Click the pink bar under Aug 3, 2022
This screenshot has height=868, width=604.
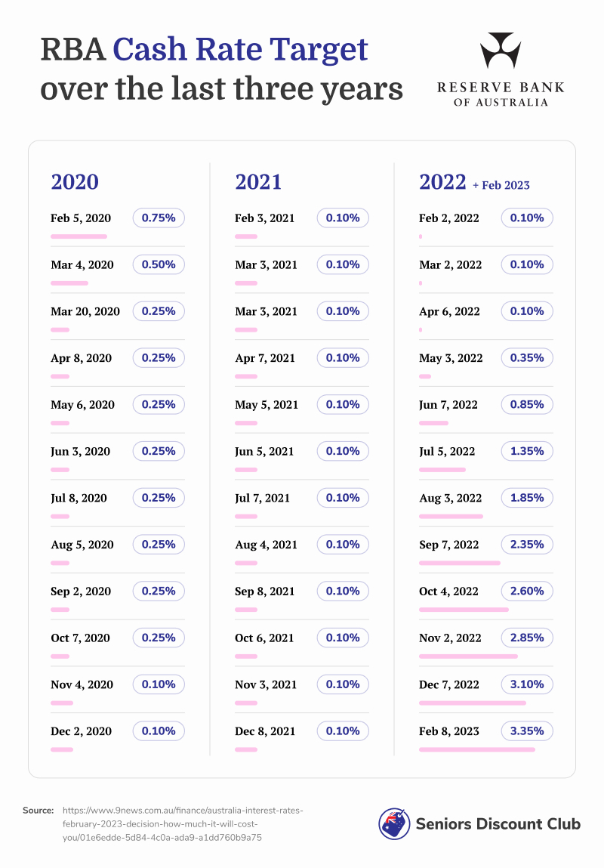point(451,517)
